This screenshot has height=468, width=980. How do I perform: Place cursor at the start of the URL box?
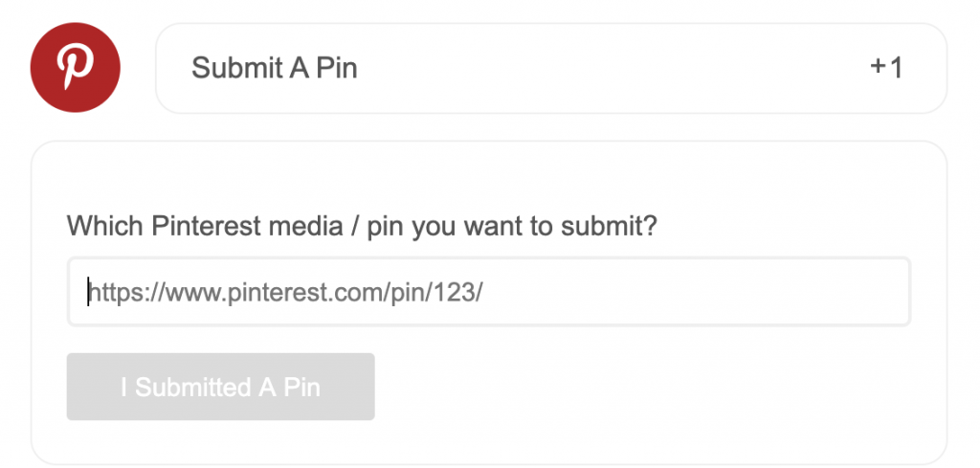pyautogui.click(x=89, y=292)
